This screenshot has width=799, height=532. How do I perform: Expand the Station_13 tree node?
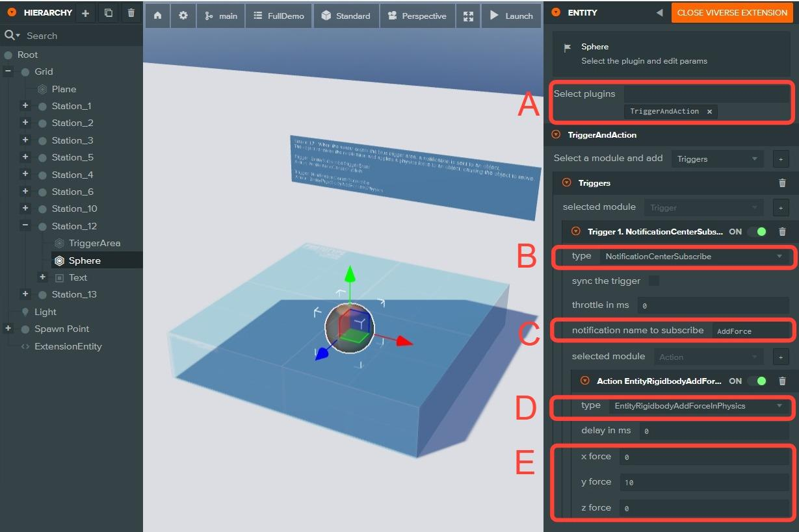pos(25,294)
